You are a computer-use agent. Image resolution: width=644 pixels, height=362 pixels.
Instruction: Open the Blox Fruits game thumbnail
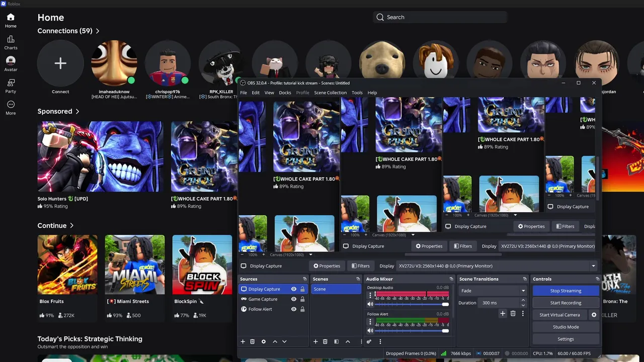click(x=67, y=264)
